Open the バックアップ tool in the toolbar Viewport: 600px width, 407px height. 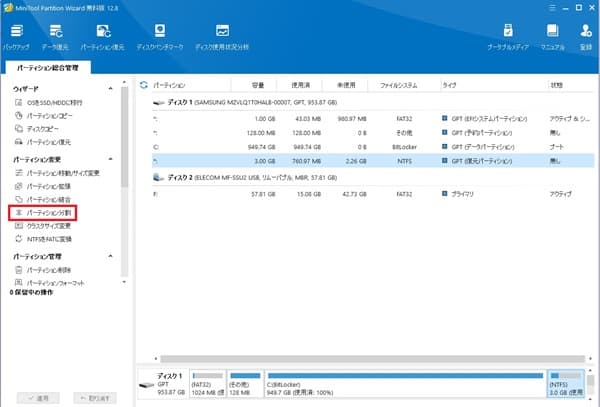click(16, 37)
